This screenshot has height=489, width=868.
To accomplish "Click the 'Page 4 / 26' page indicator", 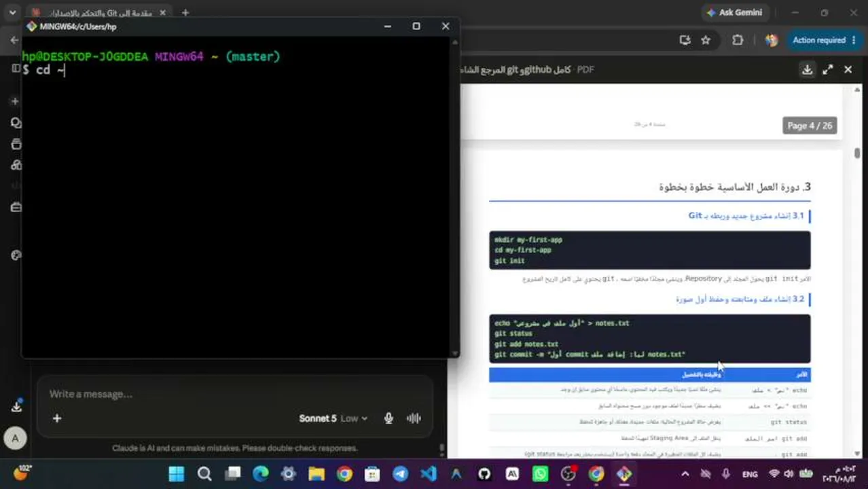I will click(x=810, y=126).
